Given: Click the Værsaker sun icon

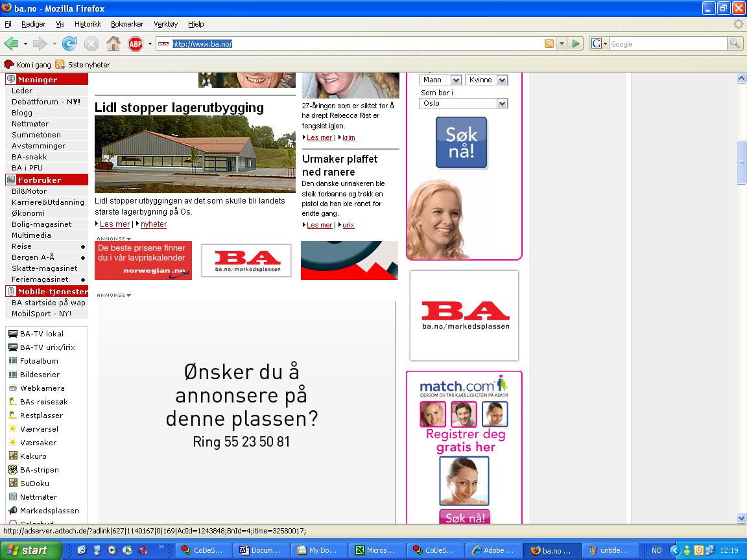Looking at the screenshot, I should pos(13,443).
